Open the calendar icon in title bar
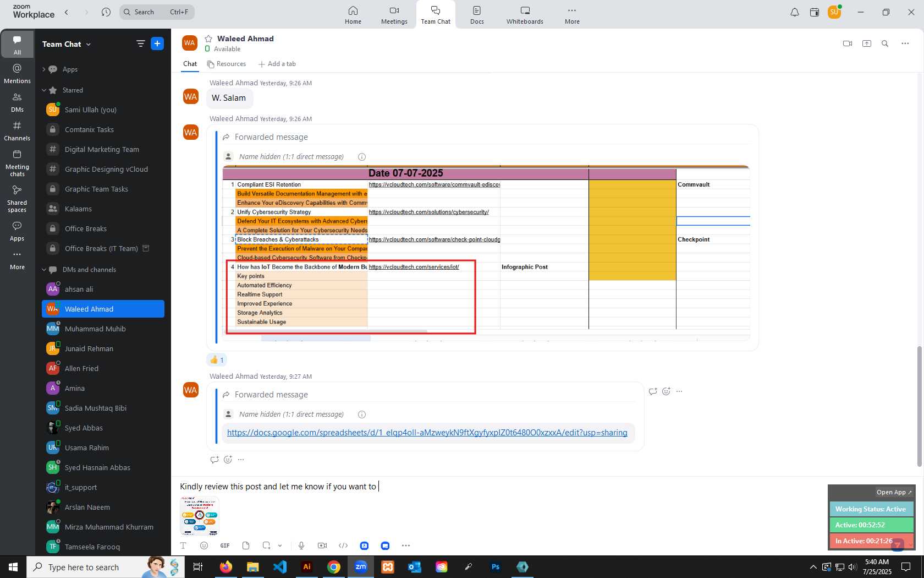 point(815,12)
